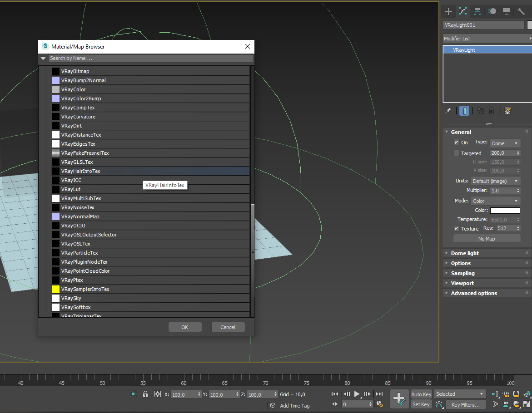Uncheck the light On checkbox
Screen dimensions: 532x413
click(456, 143)
